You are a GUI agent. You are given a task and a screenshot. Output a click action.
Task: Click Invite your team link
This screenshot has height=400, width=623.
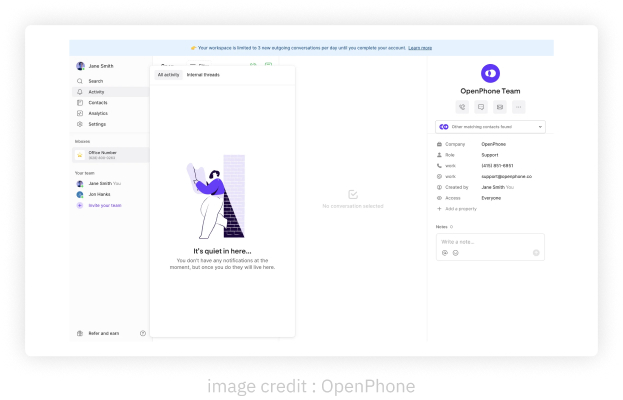pos(105,205)
